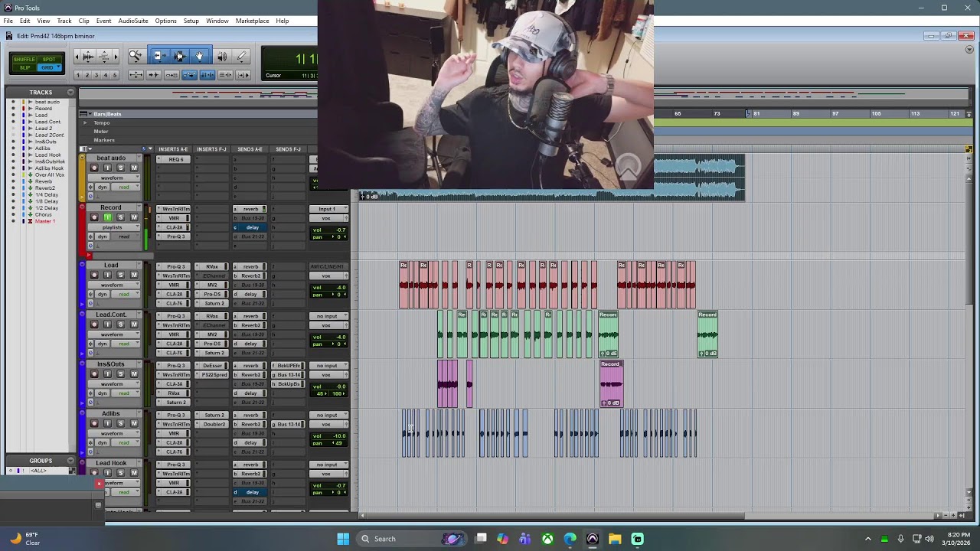The height and width of the screenshot is (551, 980).
Task: Open Record track view selector (playlists)
Action: pyautogui.click(x=113, y=227)
